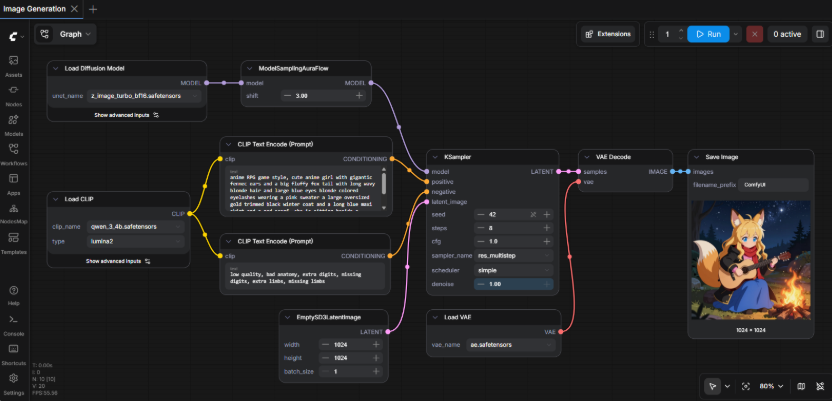Decrease the height value
The image size is (832, 401).
click(x=326, y=358)
